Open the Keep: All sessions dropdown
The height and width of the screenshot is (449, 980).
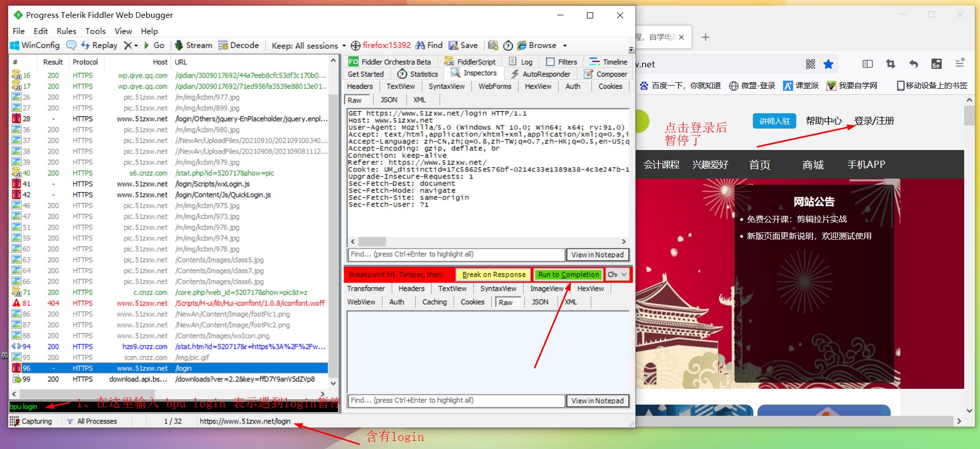coord(308,45)
